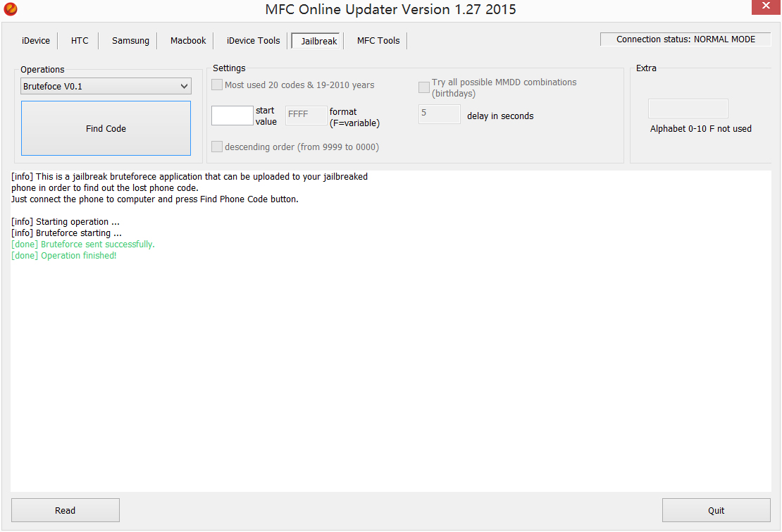Viewport: 782px width, 532px height.
Task: Go to the Macbook tab
Action: (x=188, y=41)
